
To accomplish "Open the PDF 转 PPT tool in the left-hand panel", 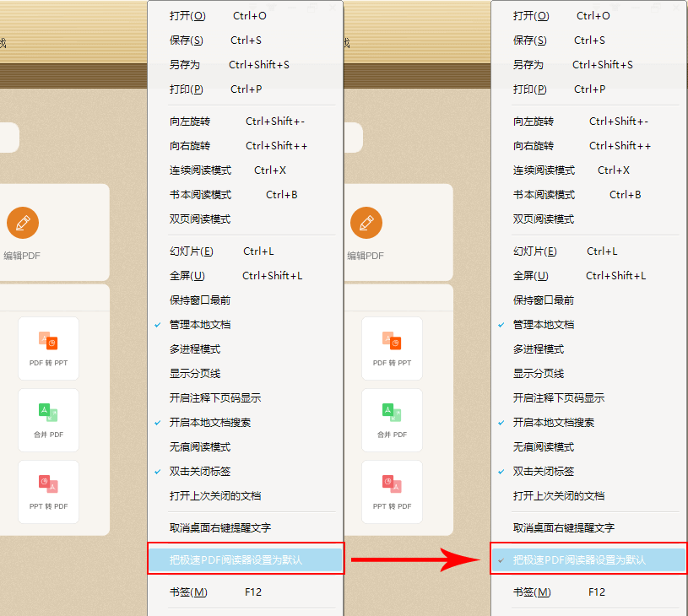I will (x=48, y=349).
